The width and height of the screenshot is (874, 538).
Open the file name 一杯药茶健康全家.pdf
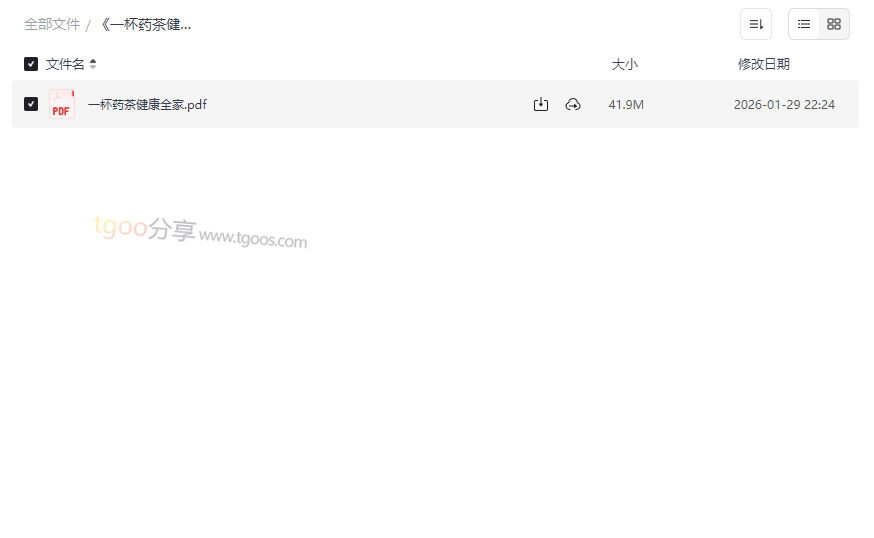[x=147, y=104]
